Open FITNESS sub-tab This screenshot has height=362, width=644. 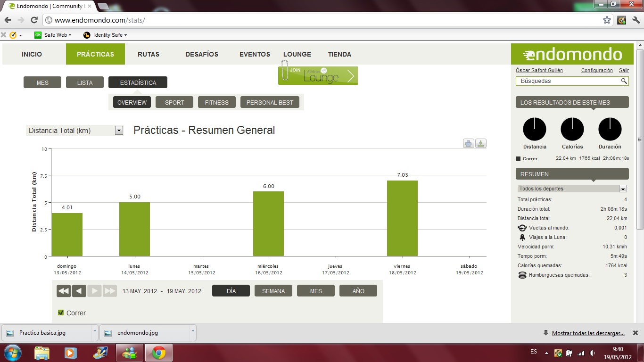pos(217,102)
